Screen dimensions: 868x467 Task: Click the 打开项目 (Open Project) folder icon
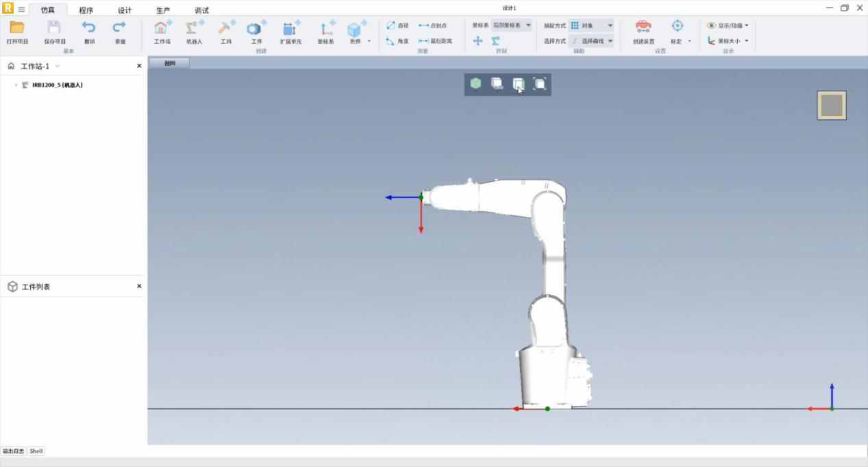[x=17, y=27]
